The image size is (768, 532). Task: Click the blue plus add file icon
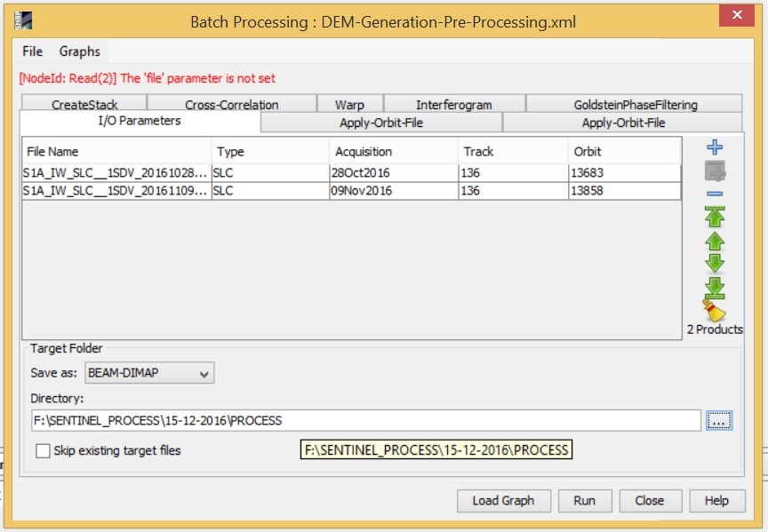(x=715, y=148)
